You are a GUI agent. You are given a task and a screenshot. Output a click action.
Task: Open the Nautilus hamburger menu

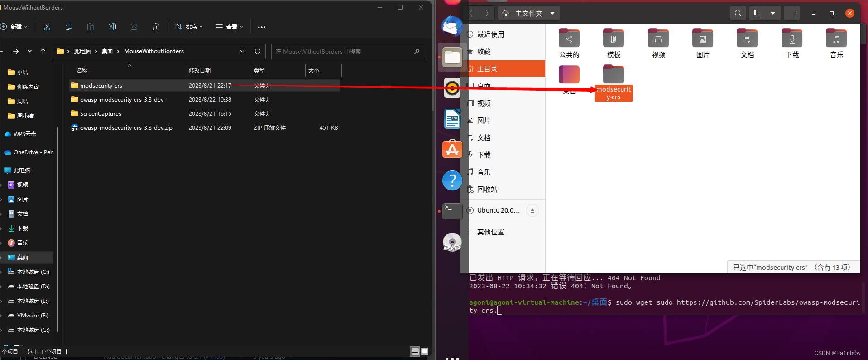(x=792, y=13)
